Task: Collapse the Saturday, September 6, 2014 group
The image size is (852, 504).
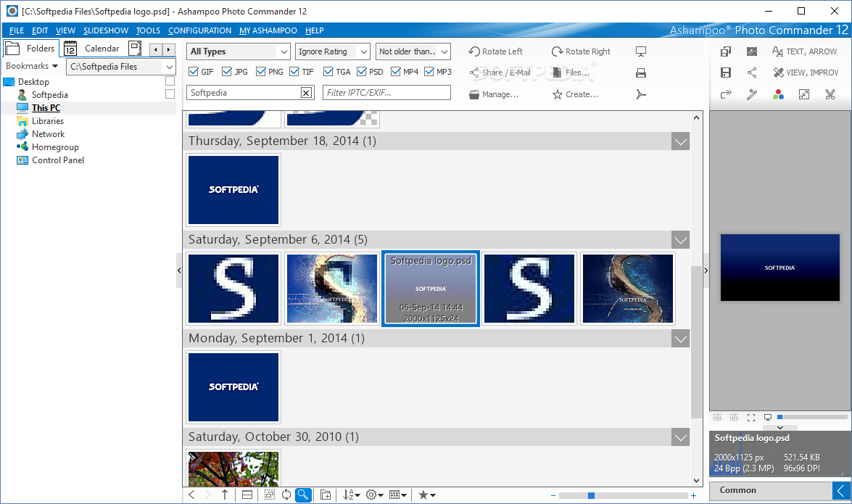Action: (x=680, y=240)
